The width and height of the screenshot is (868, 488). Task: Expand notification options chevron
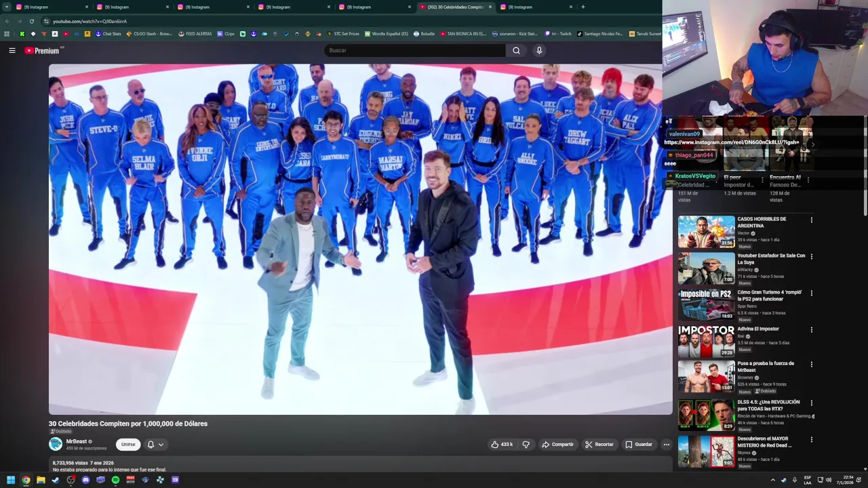click(x=161, y=445)
